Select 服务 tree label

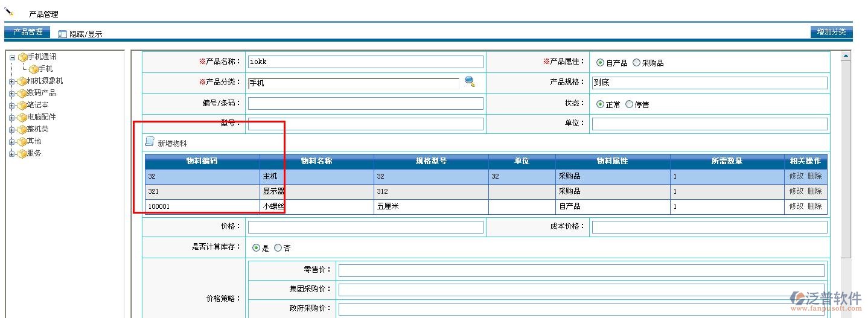[34, 153]
